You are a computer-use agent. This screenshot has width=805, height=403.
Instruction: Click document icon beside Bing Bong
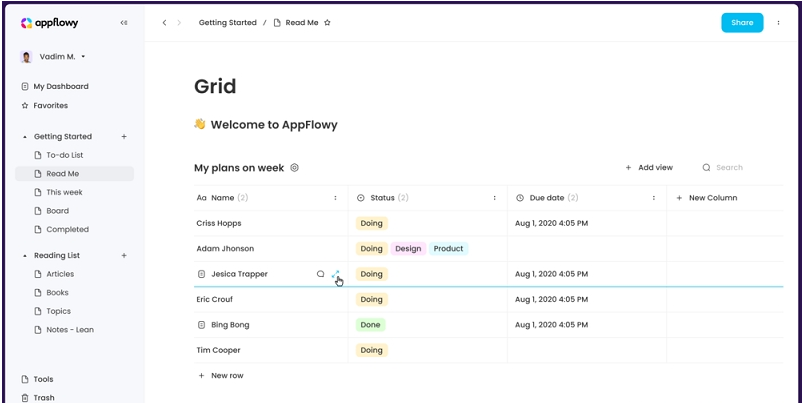click(201, 325)
